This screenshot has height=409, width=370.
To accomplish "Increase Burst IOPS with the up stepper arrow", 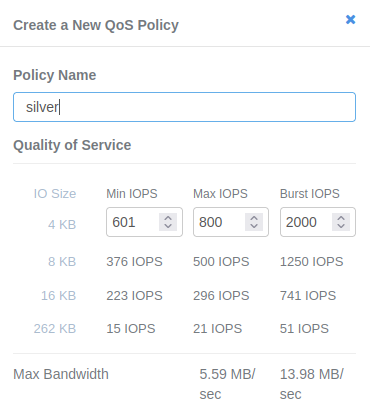I will pyautogui.click(x=341, y=218).
